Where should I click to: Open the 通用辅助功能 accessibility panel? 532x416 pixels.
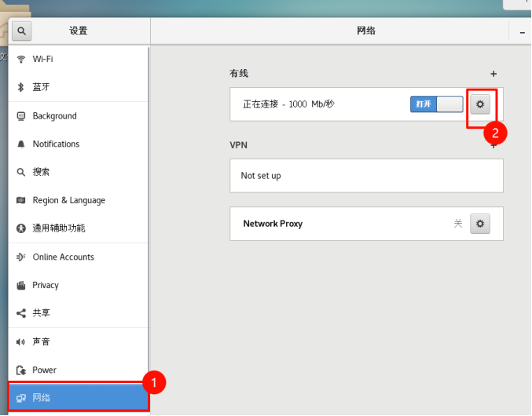pyautogui.click(x=78, y=228)
